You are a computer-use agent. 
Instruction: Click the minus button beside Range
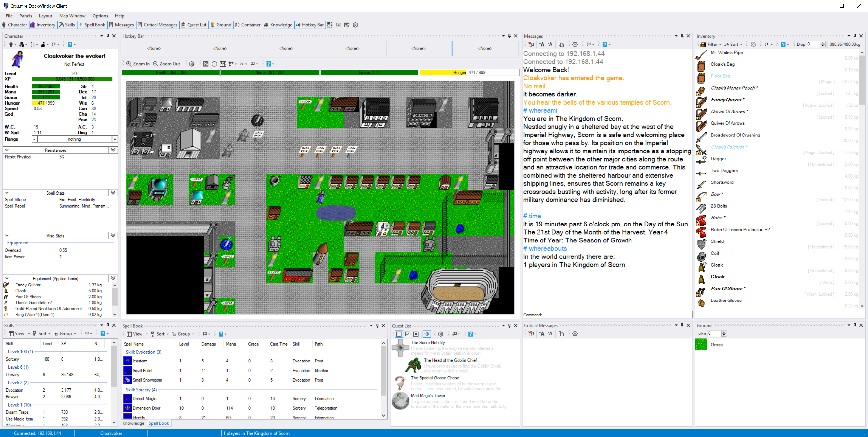pyautogui.click(x=34, y=139)
